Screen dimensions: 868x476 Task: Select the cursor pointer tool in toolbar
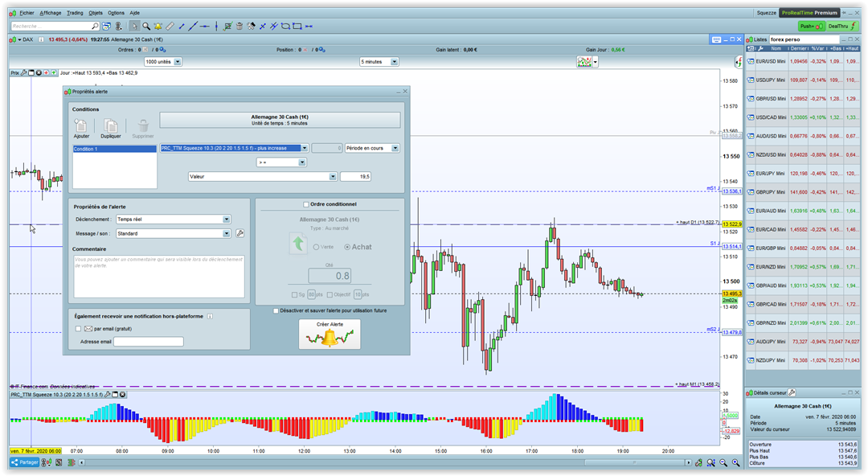pos(134,26)
